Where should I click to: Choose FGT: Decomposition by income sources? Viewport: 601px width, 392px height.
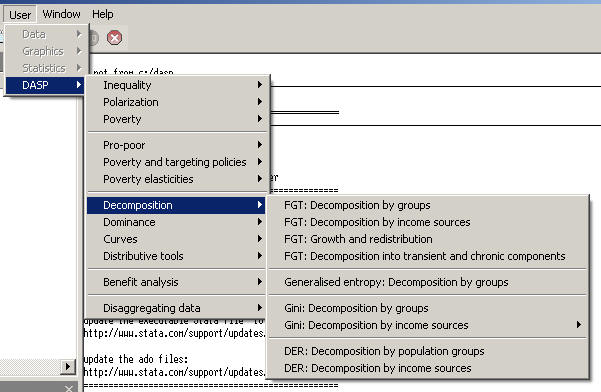click(x=428, y=222)
